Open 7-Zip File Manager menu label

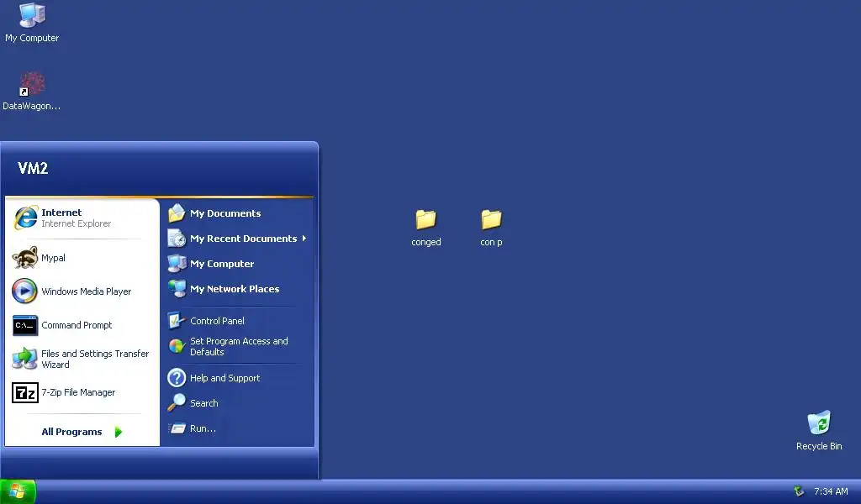click(78, 392)
